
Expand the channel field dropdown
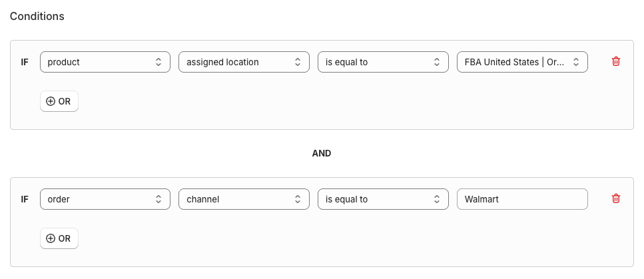tap(244, 199)
